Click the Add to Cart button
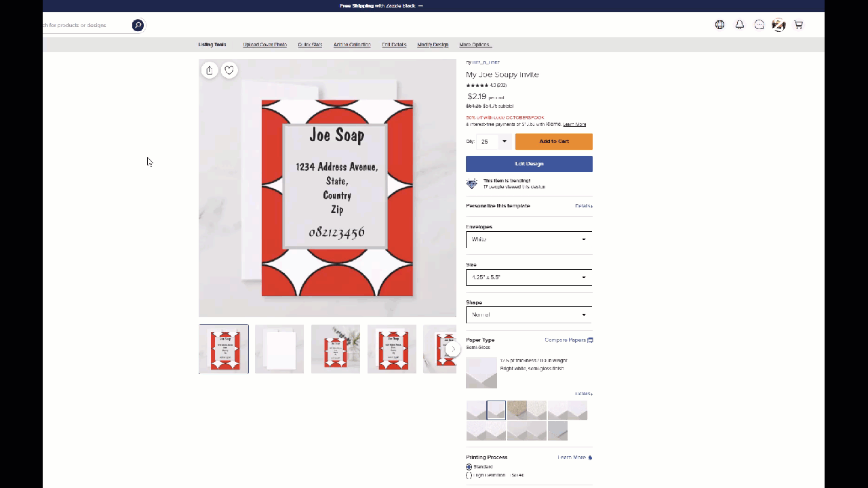The image size is (868, 488). (553, 142)
